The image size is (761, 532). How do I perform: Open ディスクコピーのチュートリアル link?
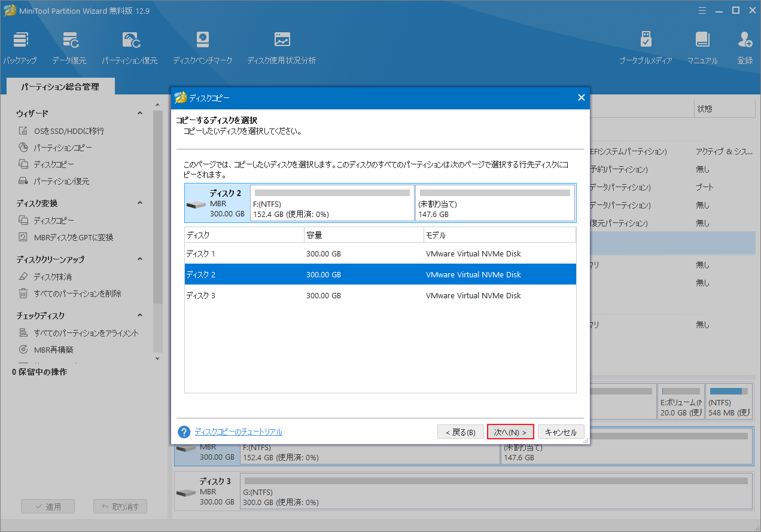(238, 432)
